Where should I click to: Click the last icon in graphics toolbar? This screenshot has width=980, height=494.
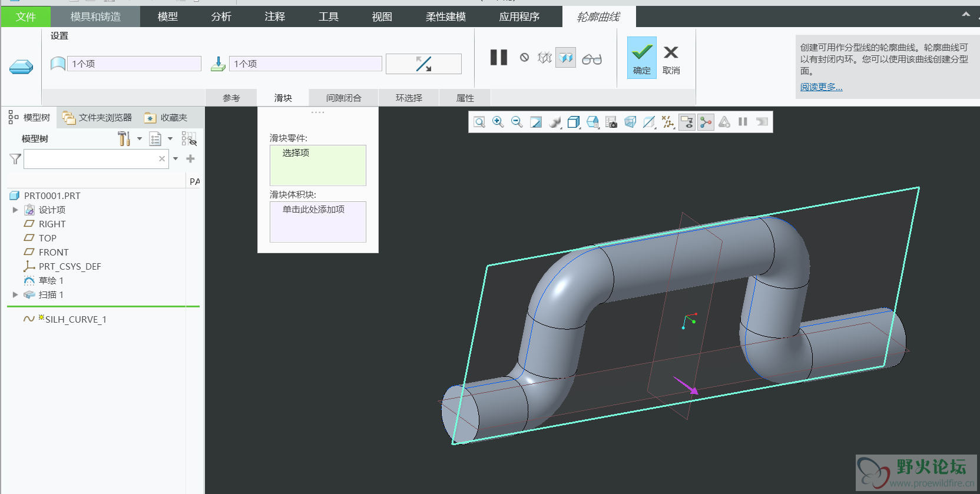762,122
